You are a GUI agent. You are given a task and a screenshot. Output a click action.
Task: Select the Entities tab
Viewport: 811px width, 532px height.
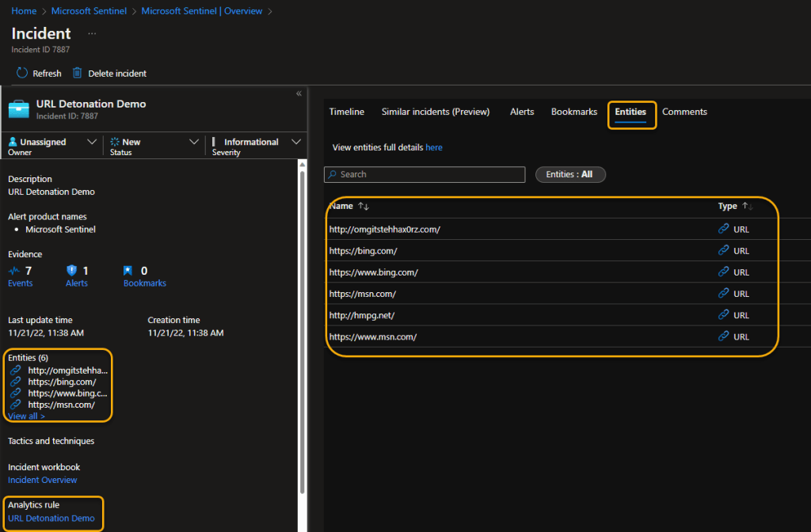[630, 112]
